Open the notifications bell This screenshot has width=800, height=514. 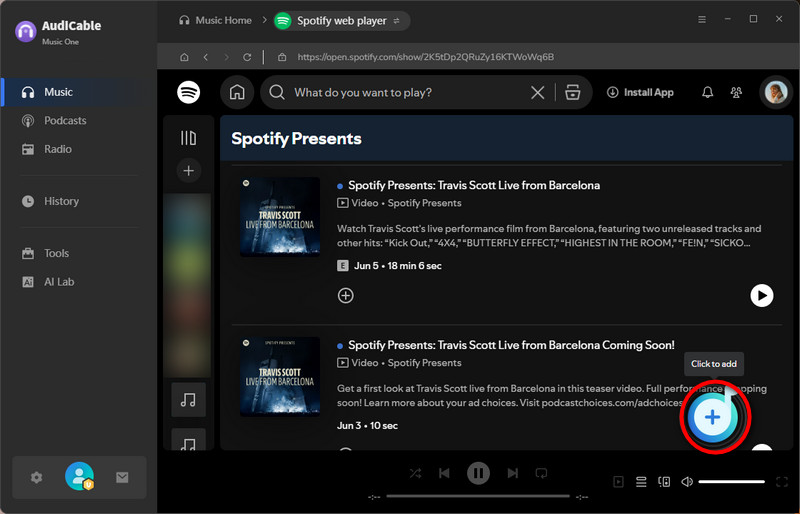tap(708, 92)
